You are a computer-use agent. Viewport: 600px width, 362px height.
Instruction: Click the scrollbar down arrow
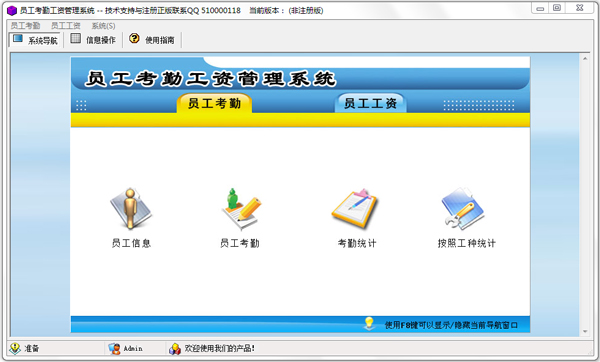(x=585, y=331)
